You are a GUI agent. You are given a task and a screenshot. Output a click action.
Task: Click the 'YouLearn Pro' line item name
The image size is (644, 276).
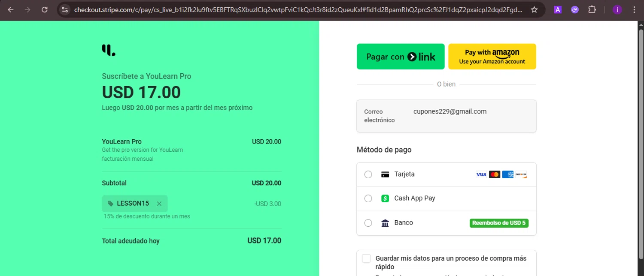tap(122, 141)
